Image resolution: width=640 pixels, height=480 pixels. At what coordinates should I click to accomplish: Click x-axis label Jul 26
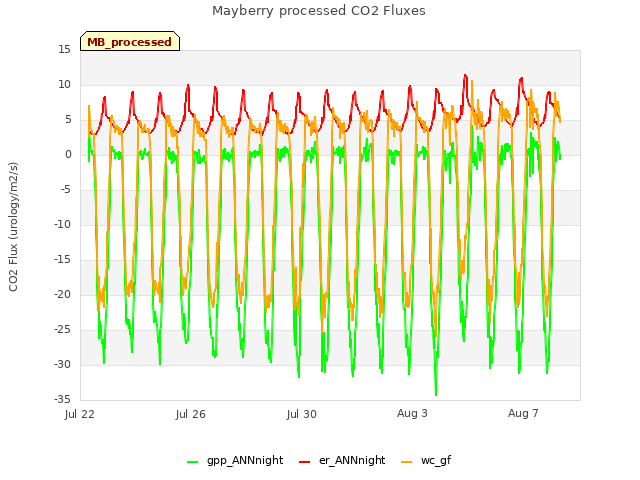click(191, 414)
